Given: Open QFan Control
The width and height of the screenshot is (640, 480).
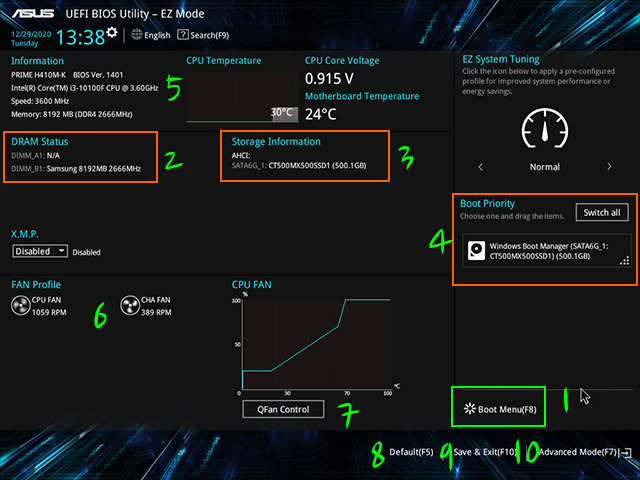Looking at the screenshot, I should click(x=284, y=409).
